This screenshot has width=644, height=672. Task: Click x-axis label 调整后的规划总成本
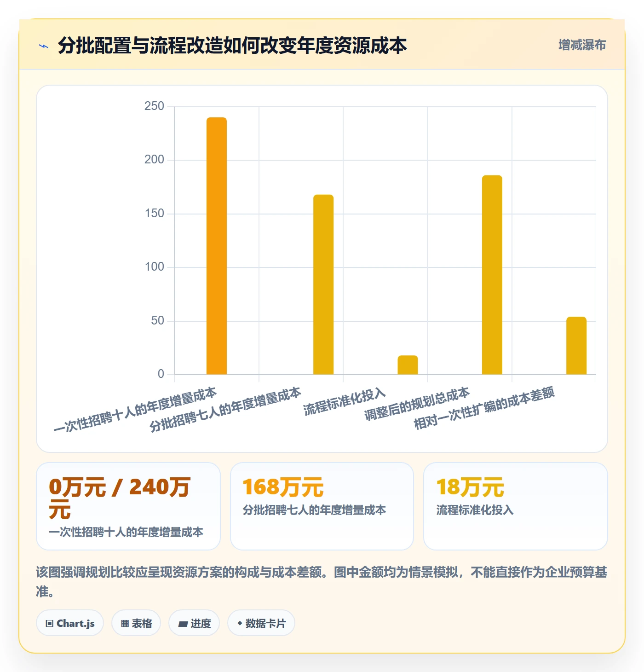pyautogui.click(x=417, y=404)
